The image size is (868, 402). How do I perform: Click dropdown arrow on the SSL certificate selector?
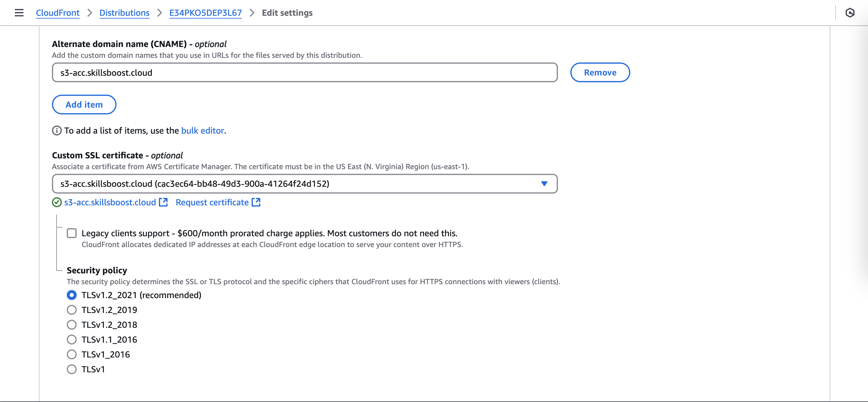544,184
